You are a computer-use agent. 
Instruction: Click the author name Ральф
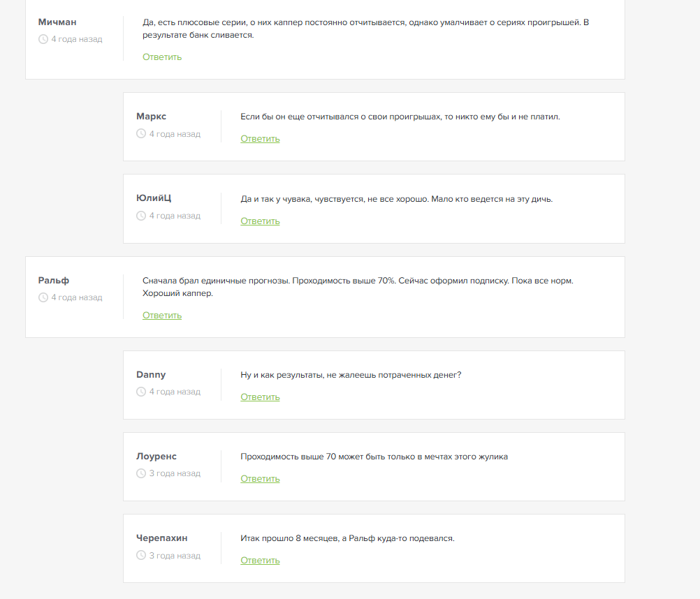click(54, 281)
